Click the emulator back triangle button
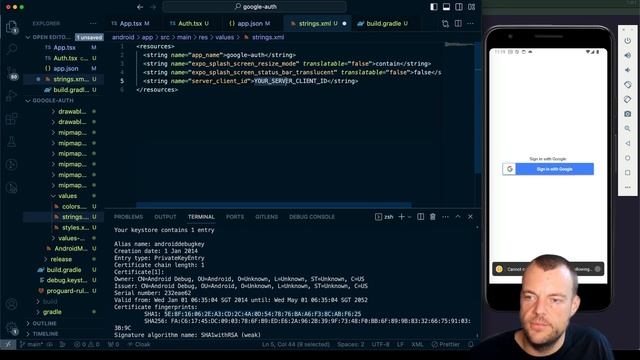This screenshot has width=640, height=360. (x=628, y=143)
